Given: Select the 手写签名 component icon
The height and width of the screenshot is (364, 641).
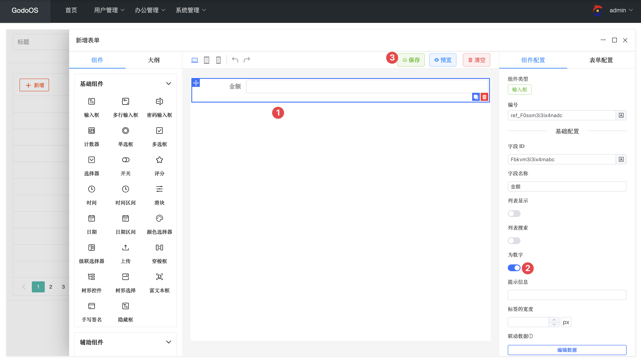Looking at the screenshot, I should click(92, 306).
